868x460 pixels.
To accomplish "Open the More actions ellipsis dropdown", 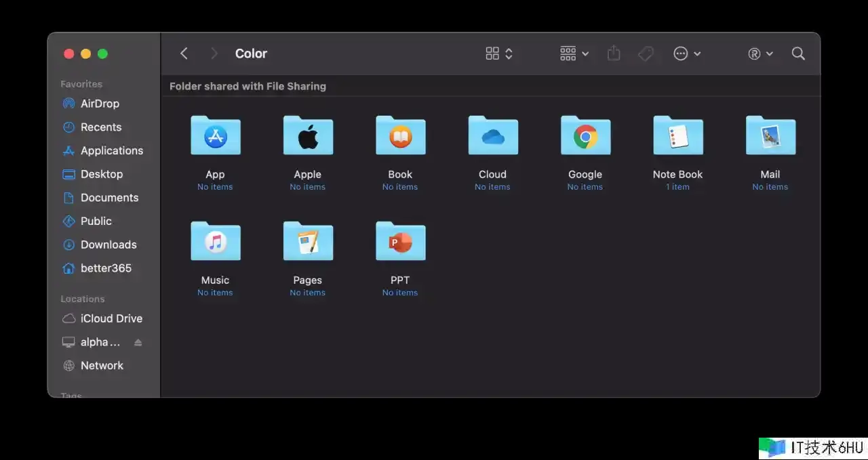I will (x=686, y=54).
